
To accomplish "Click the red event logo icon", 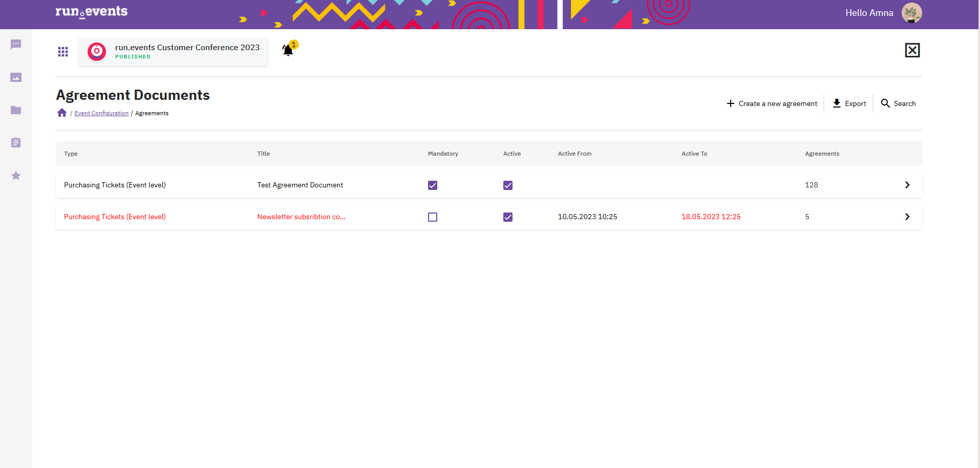I will [97, 51].
